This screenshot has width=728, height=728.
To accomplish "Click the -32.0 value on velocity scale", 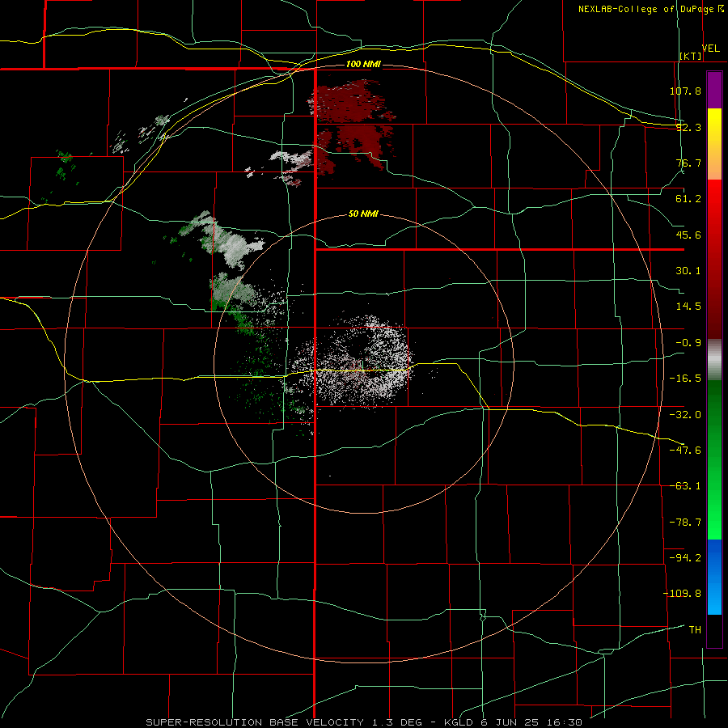I will pyautogui.click(x=685, y=415).
